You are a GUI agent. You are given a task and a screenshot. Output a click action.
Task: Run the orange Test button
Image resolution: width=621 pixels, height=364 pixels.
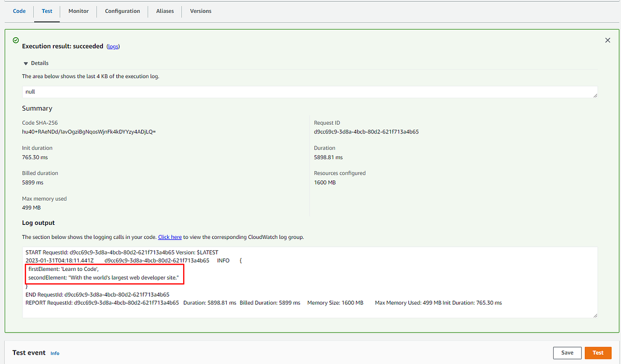point(598,353)
